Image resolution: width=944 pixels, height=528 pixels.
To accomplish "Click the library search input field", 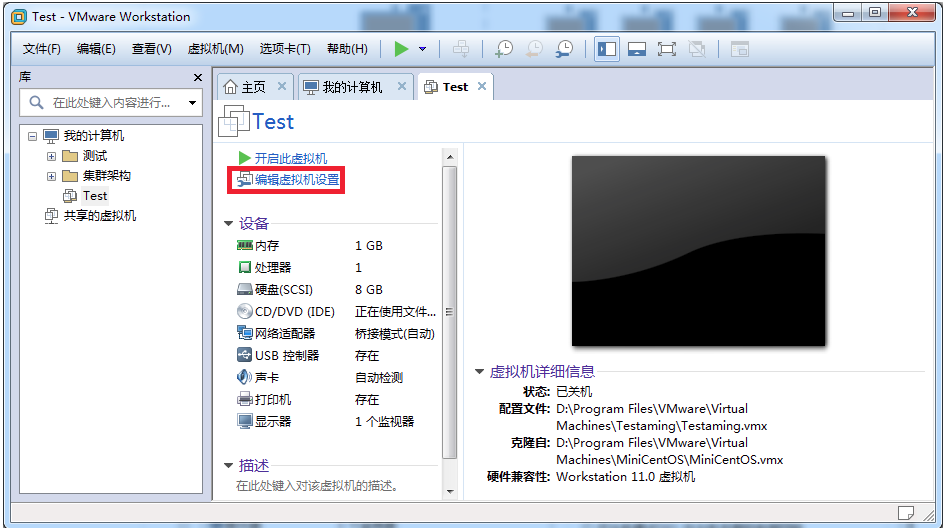I will pyautogui.click(x=111, y=102).
